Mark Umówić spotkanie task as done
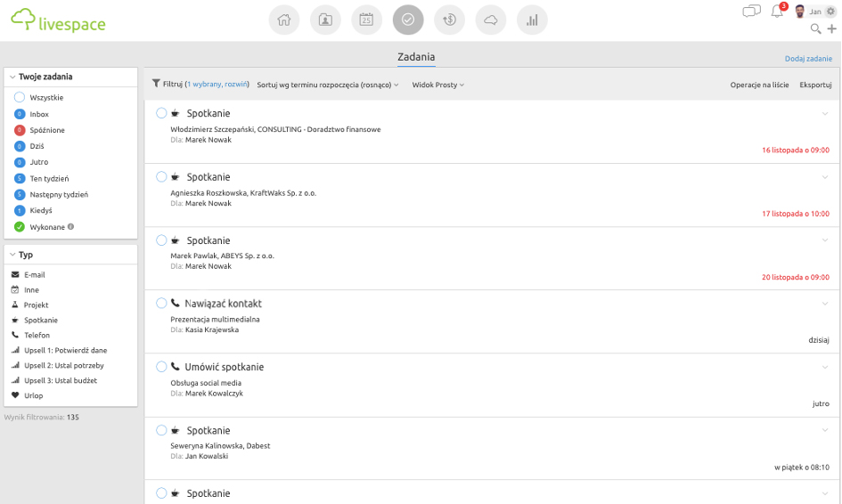This screenshot has height=504, width=842. [161, 367]
